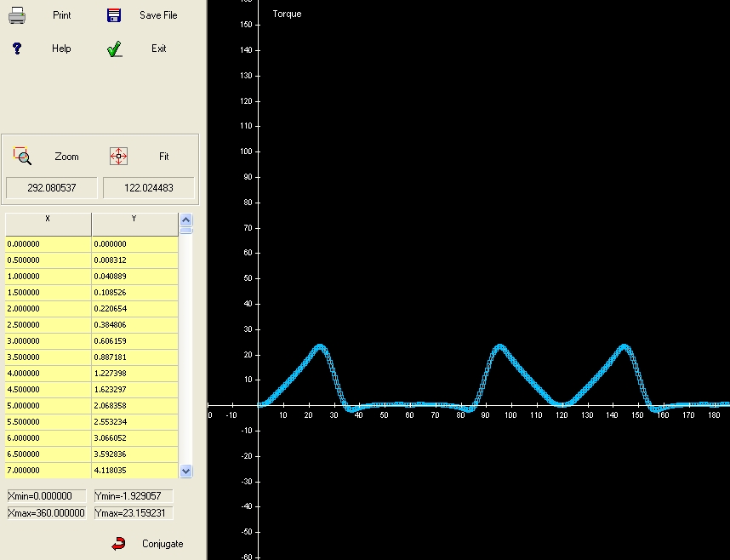Screen dimensions: 730x560
Task: Select X cell 7.000000
Action: [x=48, y=471]
